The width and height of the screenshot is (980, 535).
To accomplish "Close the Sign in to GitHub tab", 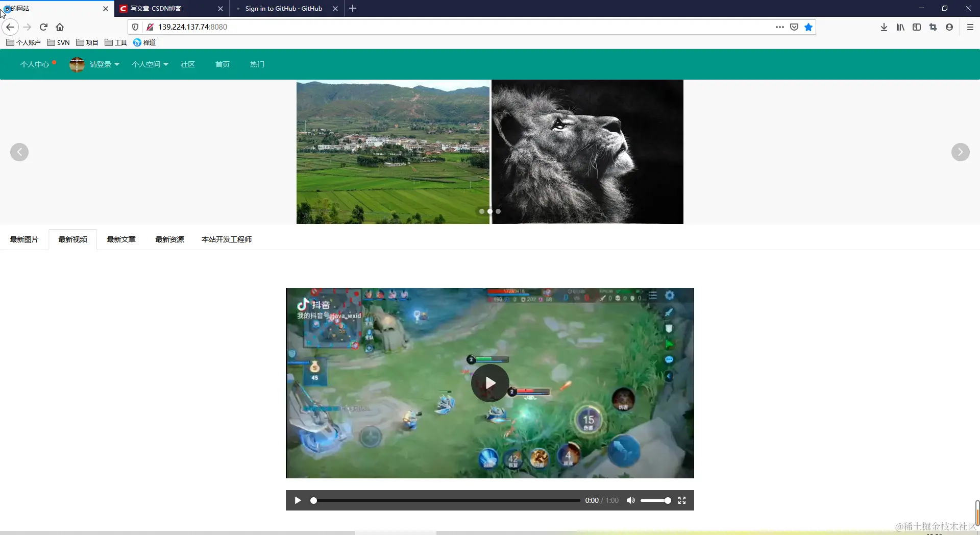I will click(x=335, y=9).
